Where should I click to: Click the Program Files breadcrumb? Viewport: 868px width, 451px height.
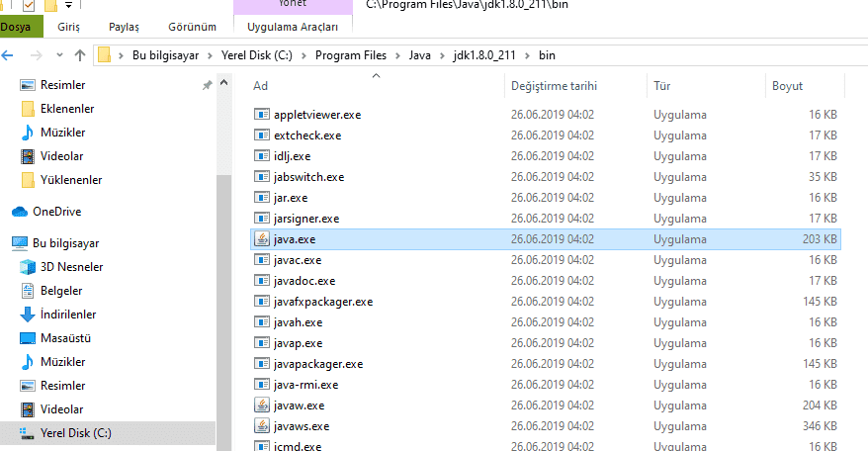pyautogui.click(x=351, y=55)
